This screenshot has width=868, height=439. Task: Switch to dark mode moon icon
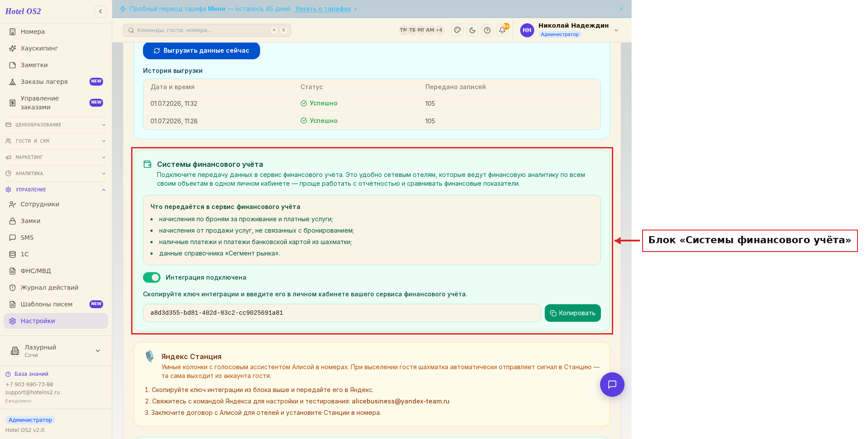(x=472, y=30)
